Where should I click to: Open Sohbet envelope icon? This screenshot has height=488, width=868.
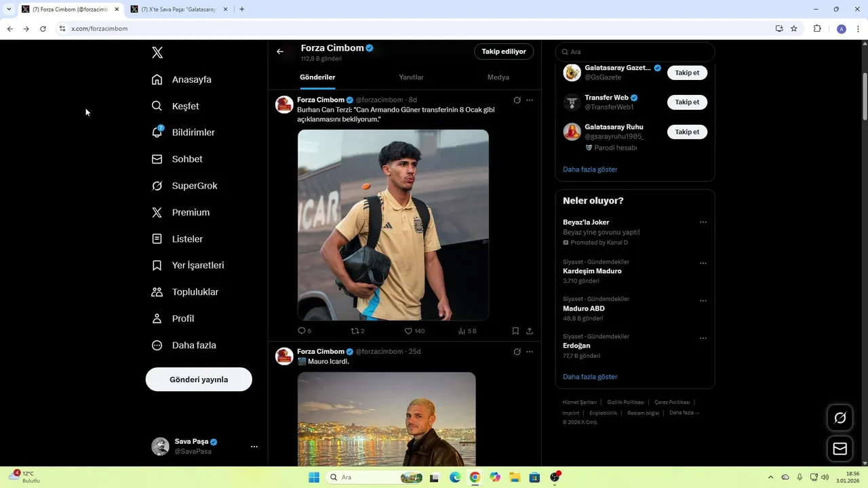tap(157, 159)
